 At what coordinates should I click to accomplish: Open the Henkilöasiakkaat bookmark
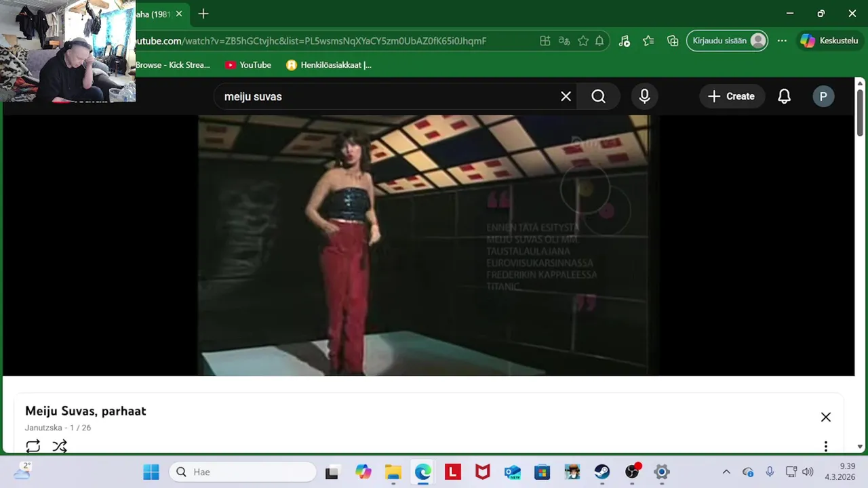[329, 65]
